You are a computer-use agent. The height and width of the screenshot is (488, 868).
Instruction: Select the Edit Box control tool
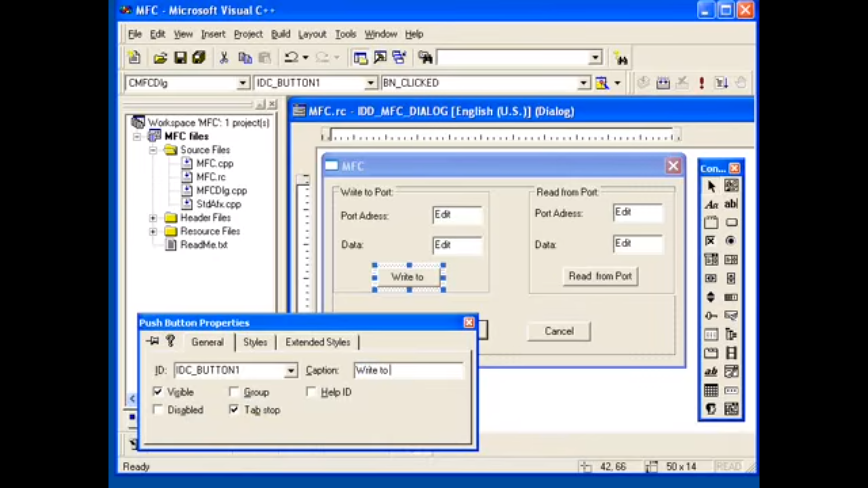pos(731,205)
